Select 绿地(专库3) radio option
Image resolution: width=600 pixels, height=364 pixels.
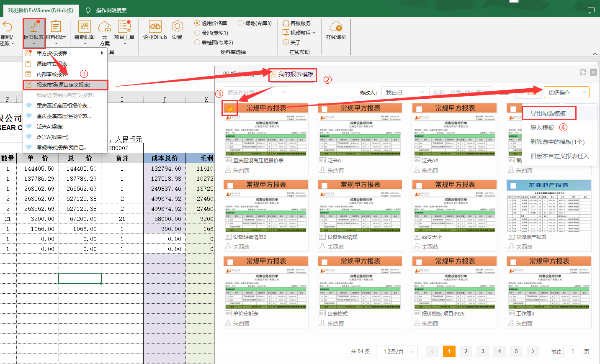pos(241,23)
